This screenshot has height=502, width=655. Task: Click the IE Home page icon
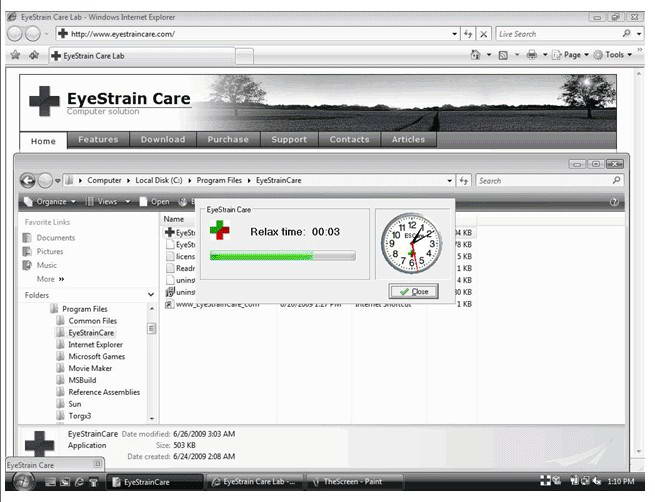pyautogui.click(x=475, y=55)
